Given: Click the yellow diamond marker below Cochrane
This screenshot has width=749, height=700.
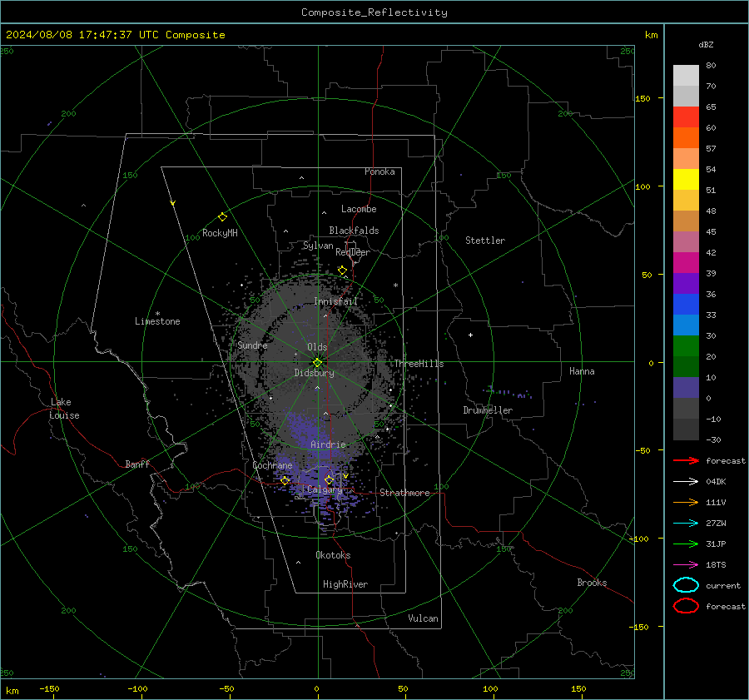Looking at the screenshot, I should pos(285,480).
